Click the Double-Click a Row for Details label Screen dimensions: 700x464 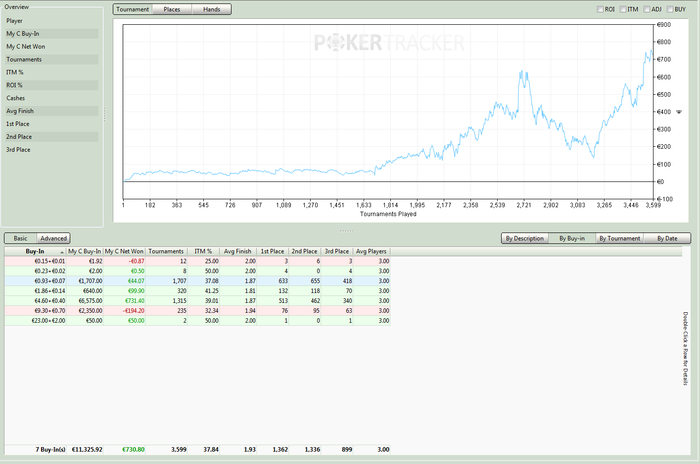click(685, 348)
